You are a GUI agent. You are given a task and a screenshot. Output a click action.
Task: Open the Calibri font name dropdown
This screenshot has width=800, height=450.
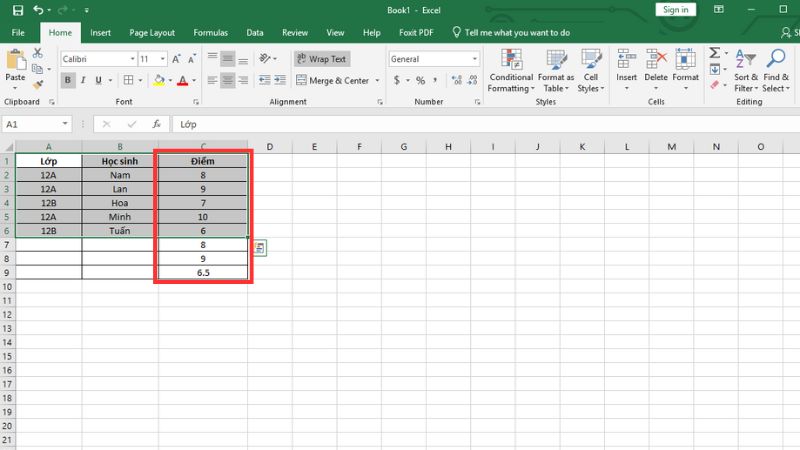[x=131, y=60]
